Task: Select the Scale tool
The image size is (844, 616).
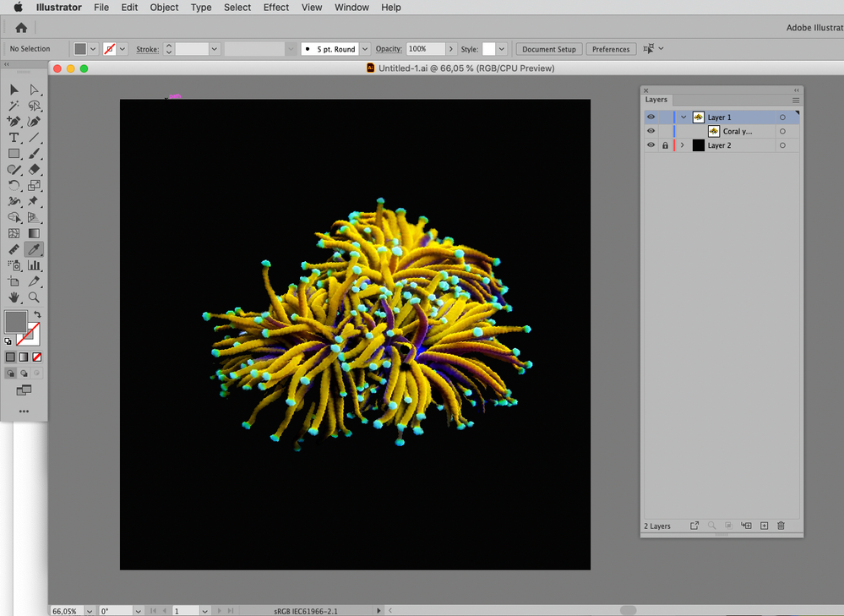Action: pyautogui.click(x=34, y=185)
